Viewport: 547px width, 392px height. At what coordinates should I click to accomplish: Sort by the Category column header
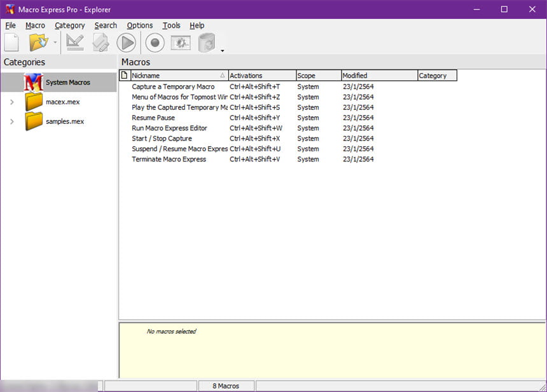[x=437, y=76]
